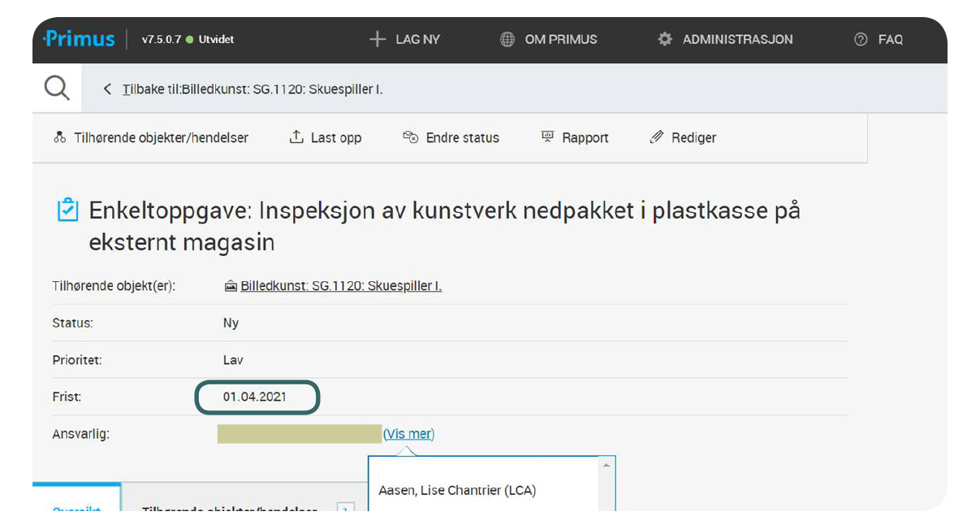Click Rediger pencil to edit task
Screen dimensions: 980x529
tap(683, 137)
